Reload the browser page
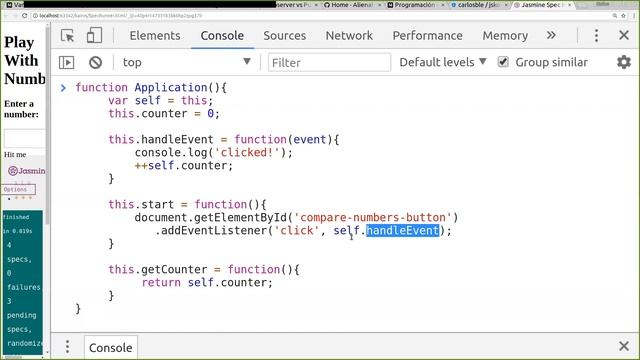The height and width of the screenshot is (360, 640). click(24, 16)
